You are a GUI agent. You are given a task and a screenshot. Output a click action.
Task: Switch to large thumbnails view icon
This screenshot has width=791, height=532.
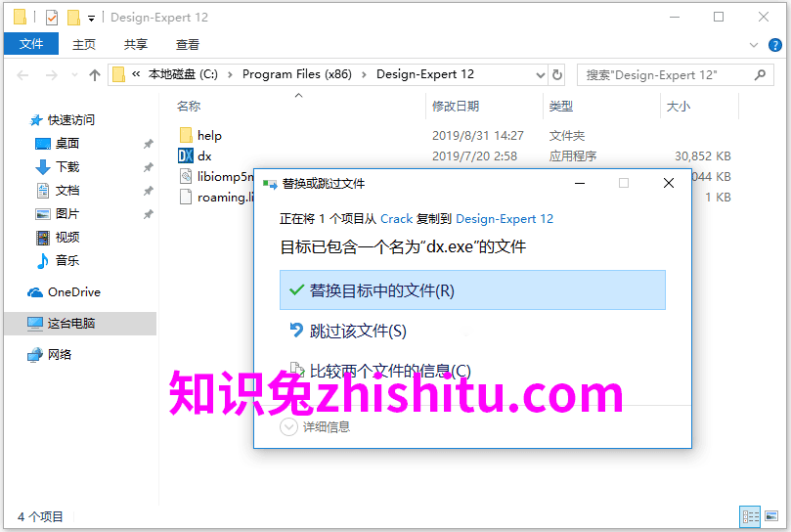[771, 515]
